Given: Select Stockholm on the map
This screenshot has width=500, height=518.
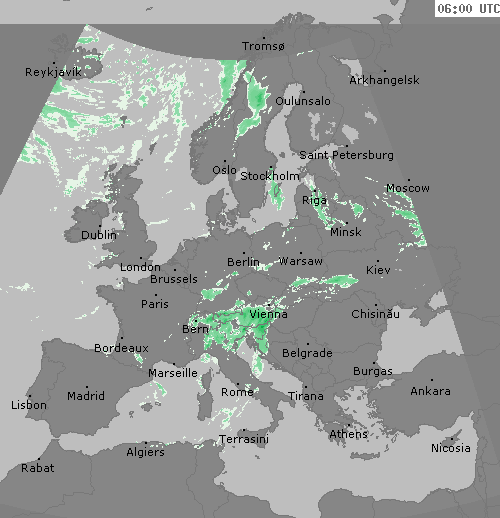Looking at the screenshot, I should (x=270, y=176).
